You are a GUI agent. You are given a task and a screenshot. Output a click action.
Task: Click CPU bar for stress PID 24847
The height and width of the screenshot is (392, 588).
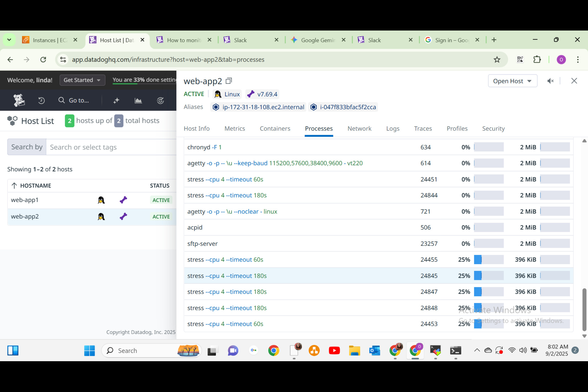[489, 292]
